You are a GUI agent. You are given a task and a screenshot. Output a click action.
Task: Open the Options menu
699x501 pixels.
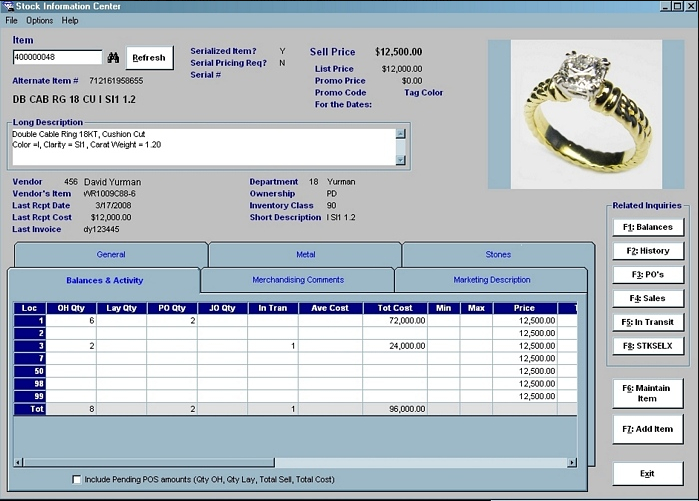[40, 20]
